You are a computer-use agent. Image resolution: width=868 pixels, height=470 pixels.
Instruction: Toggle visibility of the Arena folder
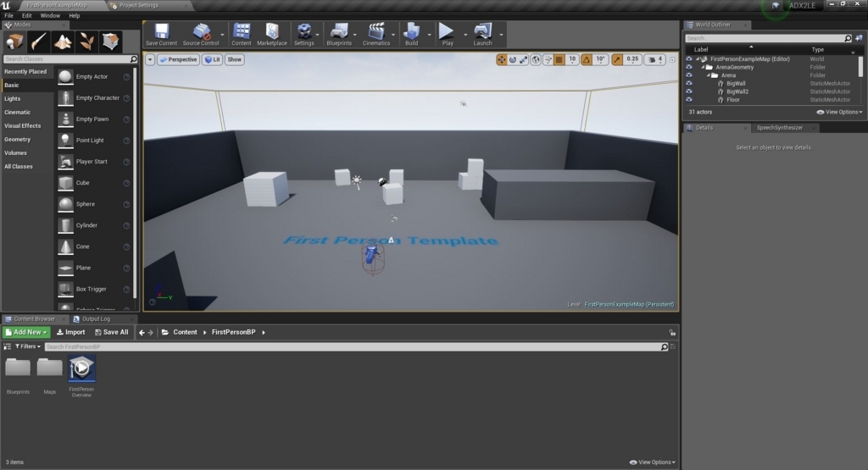[689, 75]
